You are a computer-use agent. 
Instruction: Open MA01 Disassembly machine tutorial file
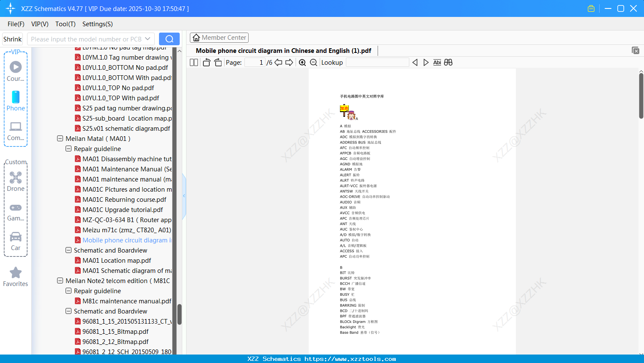click(123, 159)
